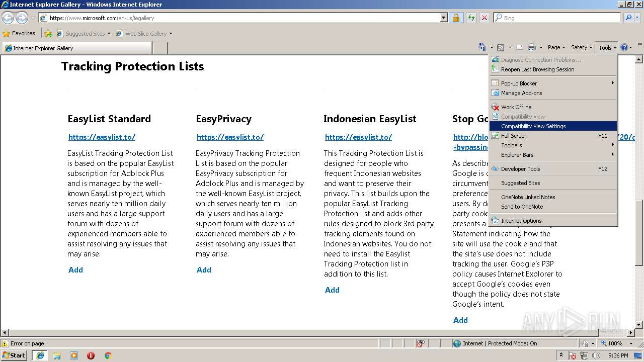
Task: Click the Bing search box
Action: coord(557,18)
